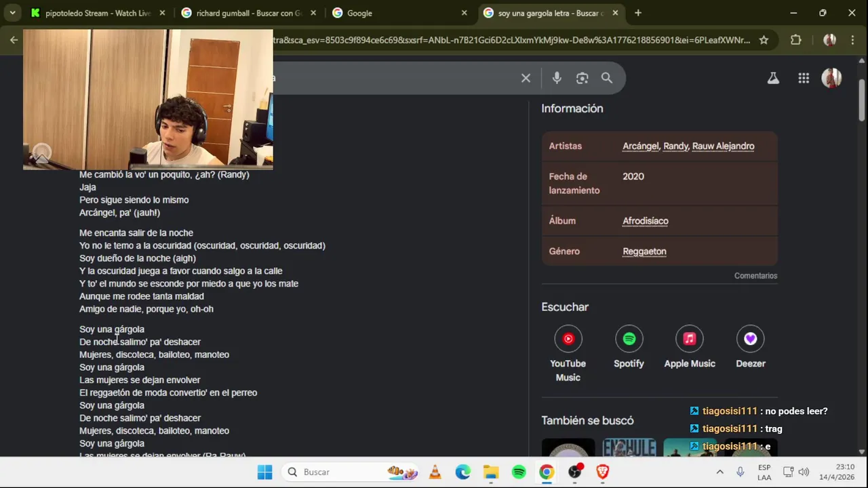
Task: Open Rauw Alejandro artist link
Action: click(x=723, y=146)
